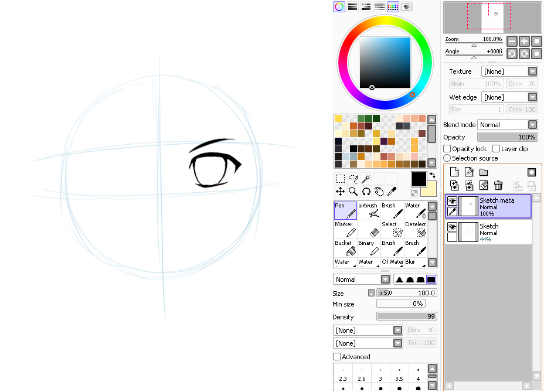Select the move tool

341,192
